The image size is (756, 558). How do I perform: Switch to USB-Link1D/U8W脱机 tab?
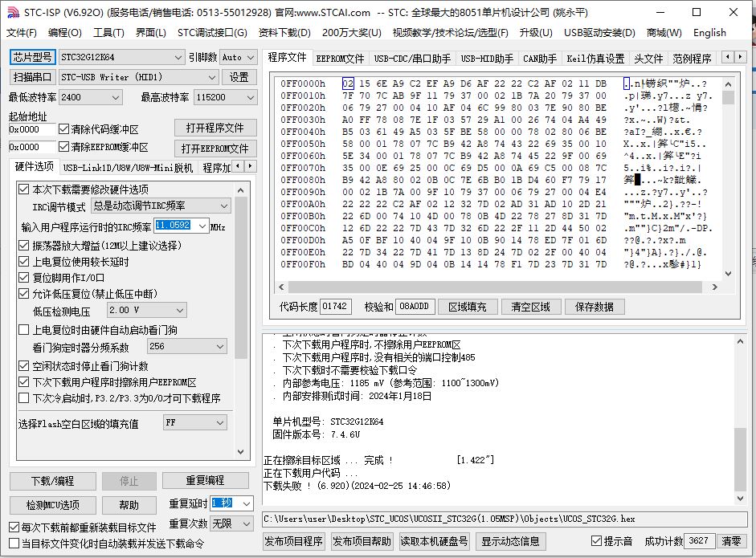(x=128, y=168)
